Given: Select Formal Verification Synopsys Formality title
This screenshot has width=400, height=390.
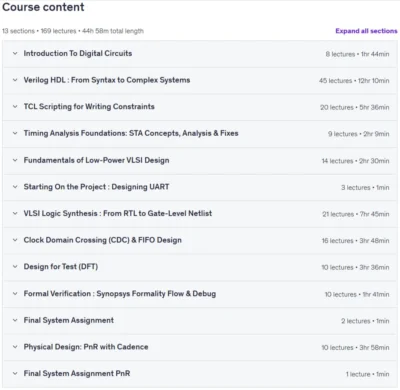Looking at the screenshot, I should [x=120, y=294].
